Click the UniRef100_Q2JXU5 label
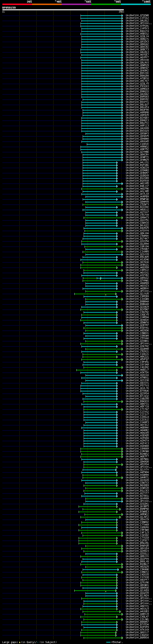 pyautogui.click(x=137, y=294)
